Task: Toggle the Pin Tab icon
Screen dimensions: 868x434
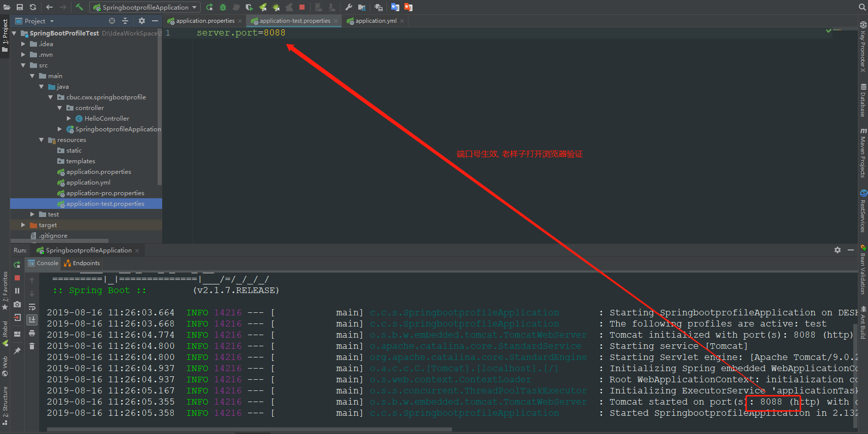Action: click(x=17, y=350)
